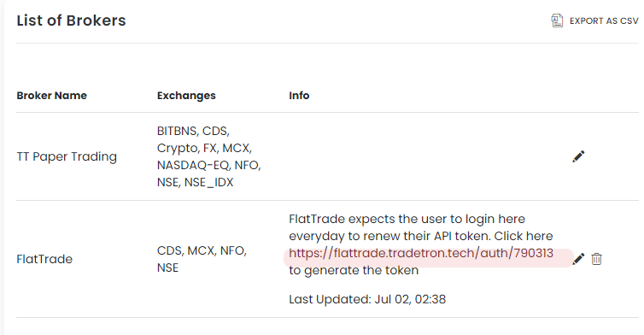
Task: Click the CDS, MCX, NFO exchanges cell
Action: click(x=202, y=259)
